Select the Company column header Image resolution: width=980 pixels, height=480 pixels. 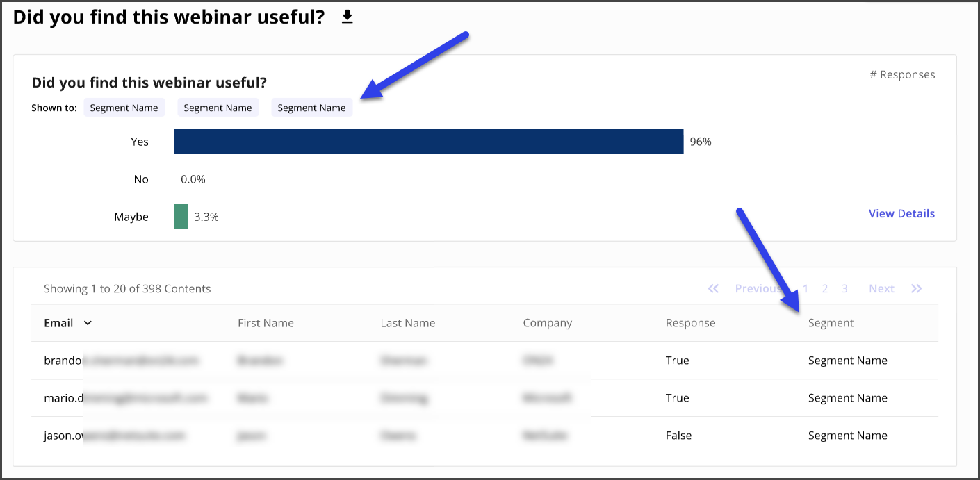click(x=548, y=323)
